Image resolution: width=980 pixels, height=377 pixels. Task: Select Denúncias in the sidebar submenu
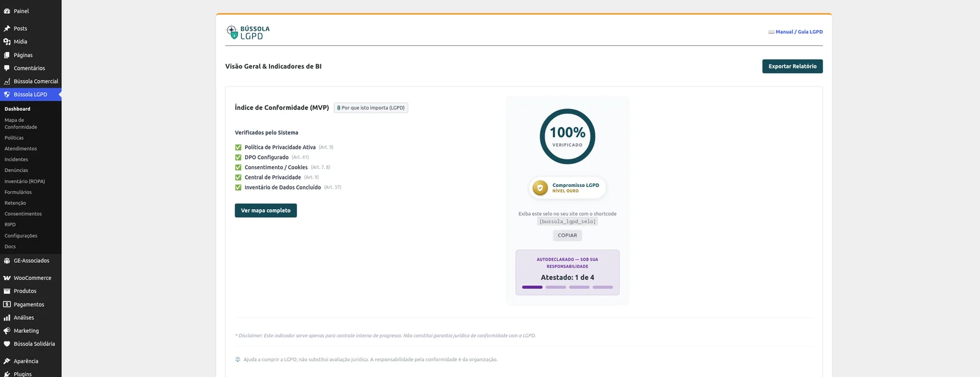coord(17,170)
